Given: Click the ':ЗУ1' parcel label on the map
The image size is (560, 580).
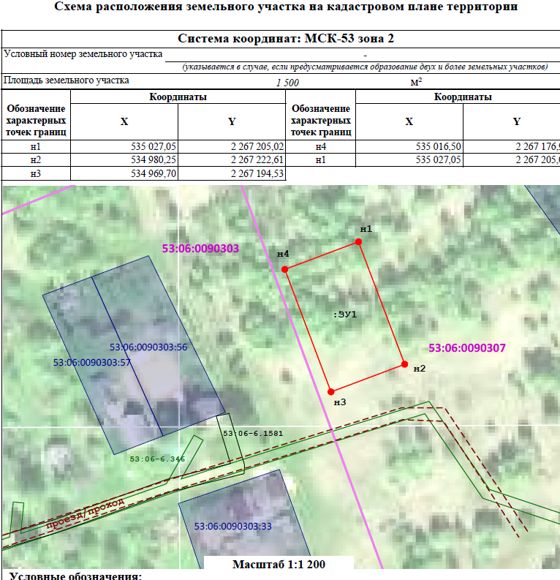Looking at the screenshot, I should click(x=345, y=315).
